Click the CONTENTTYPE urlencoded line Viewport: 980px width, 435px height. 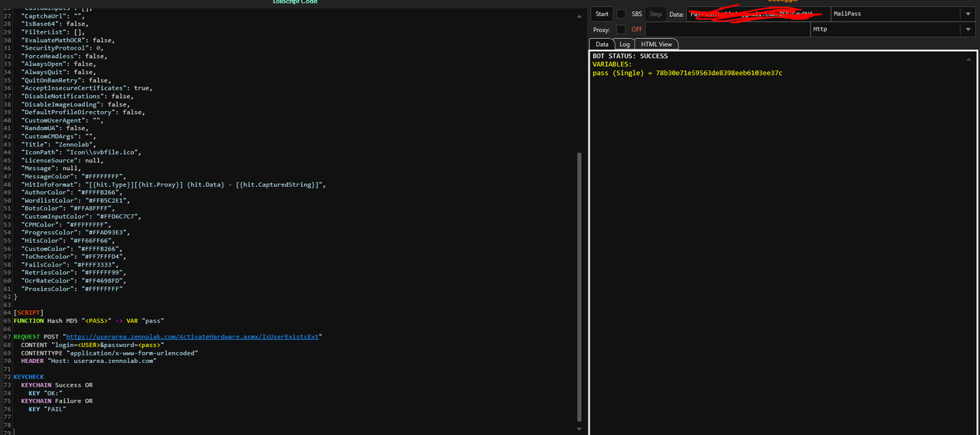tap(109, 353)
